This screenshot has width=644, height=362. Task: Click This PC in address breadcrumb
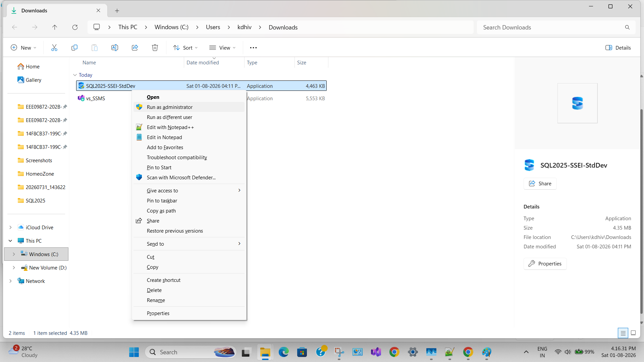coord(128,27)
